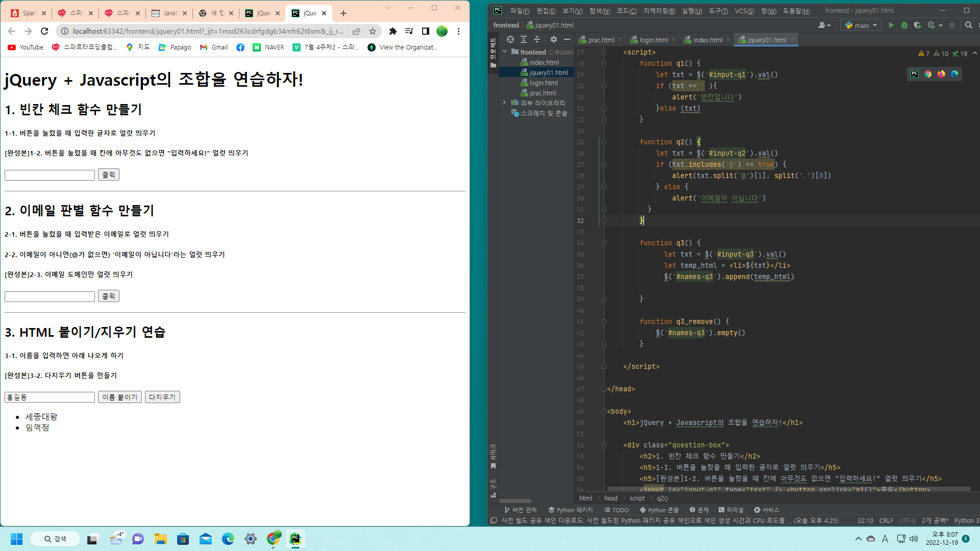Select login.html in project tree
This screenshot has height=551, width=980.
[543, 83]
